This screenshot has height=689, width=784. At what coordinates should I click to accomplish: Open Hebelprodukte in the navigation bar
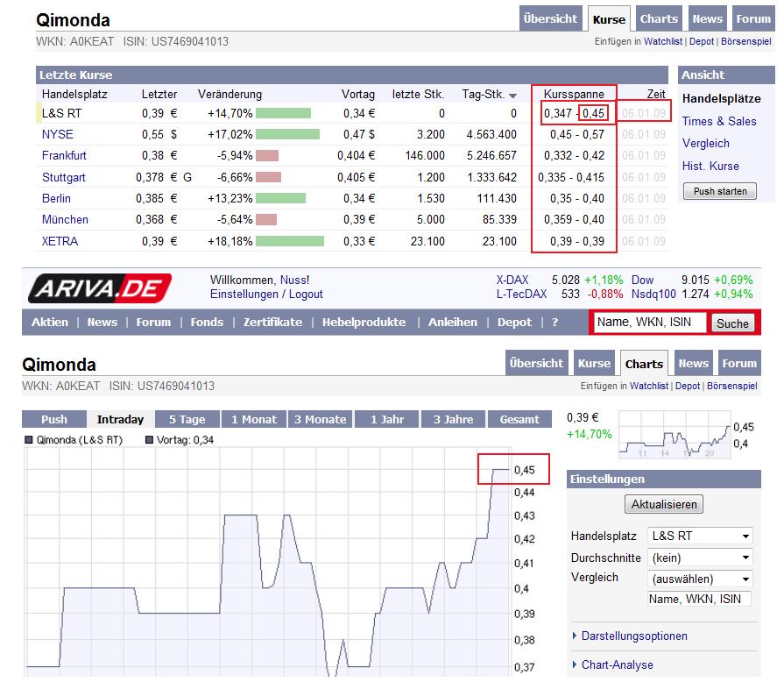click(364, 323)
